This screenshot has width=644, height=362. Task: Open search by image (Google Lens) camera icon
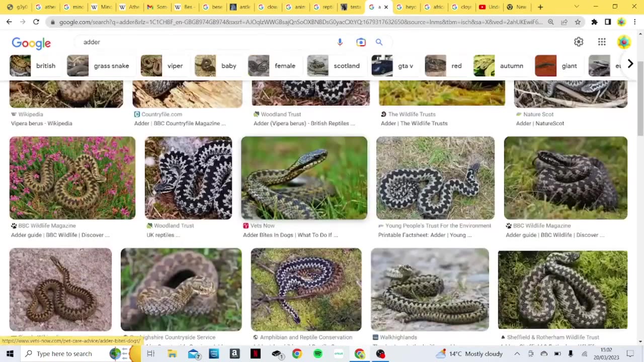point(361,42)
